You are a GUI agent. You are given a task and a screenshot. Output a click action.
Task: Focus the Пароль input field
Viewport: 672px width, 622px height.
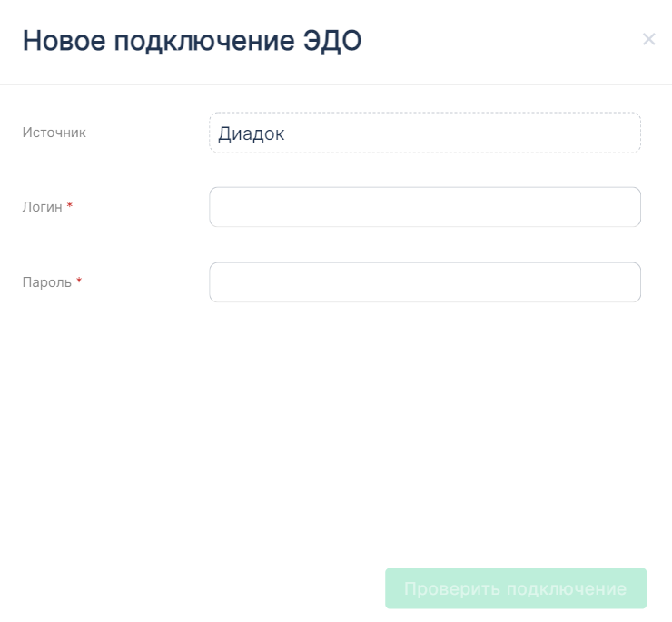(425, 282)
